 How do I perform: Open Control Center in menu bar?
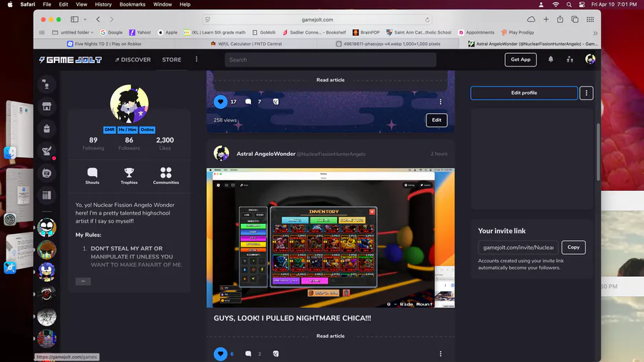[x=582, y=4]
